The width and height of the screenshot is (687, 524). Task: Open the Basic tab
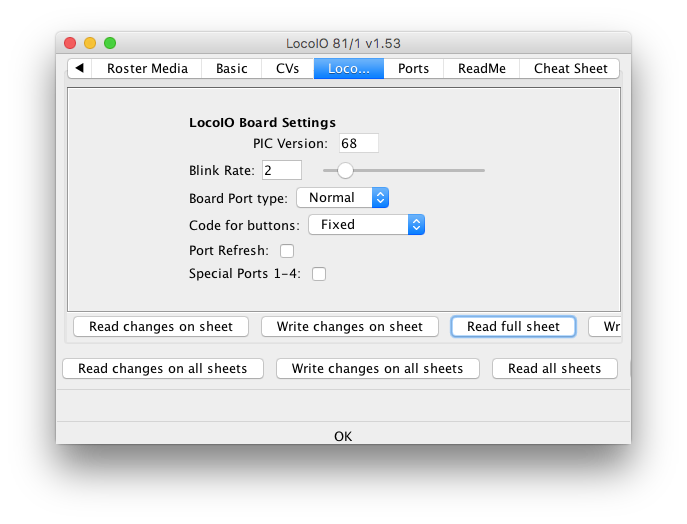point(232,69)
